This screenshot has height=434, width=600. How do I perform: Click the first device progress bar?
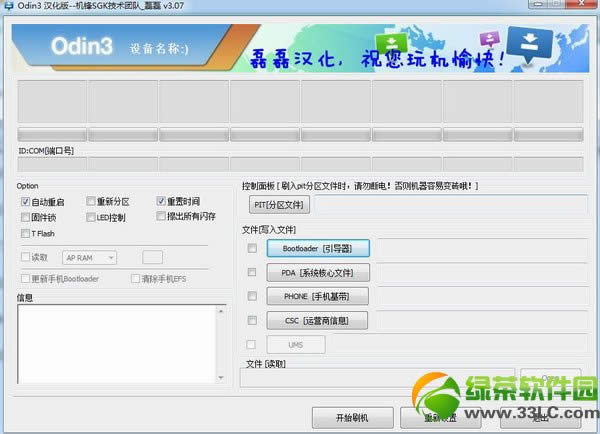(x=52, y=135)
